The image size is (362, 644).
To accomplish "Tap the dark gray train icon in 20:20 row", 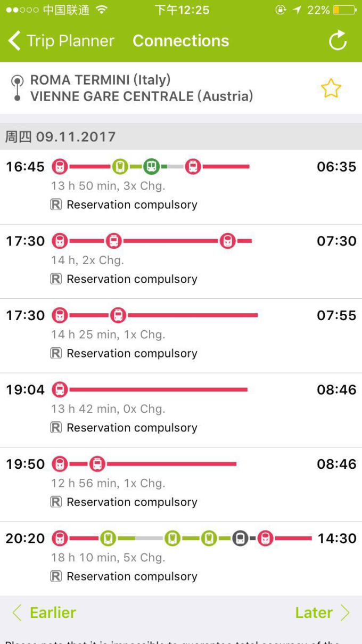I will click(240, 539).
